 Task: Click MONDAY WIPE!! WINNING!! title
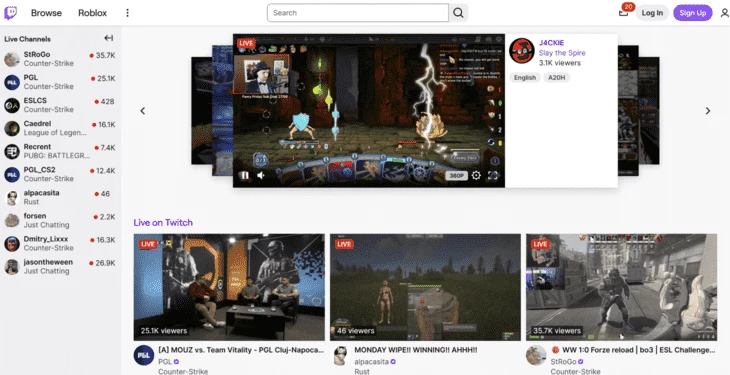pos(416,350)
